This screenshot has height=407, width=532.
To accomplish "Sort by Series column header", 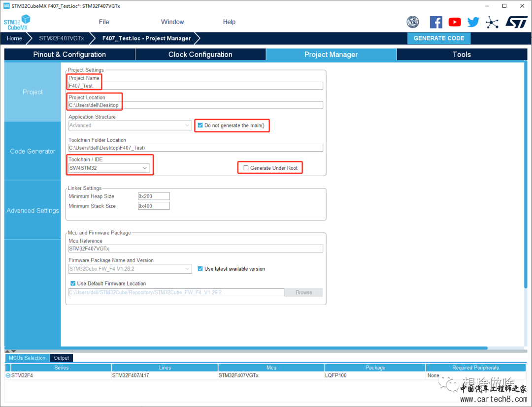I will (62, 367).
